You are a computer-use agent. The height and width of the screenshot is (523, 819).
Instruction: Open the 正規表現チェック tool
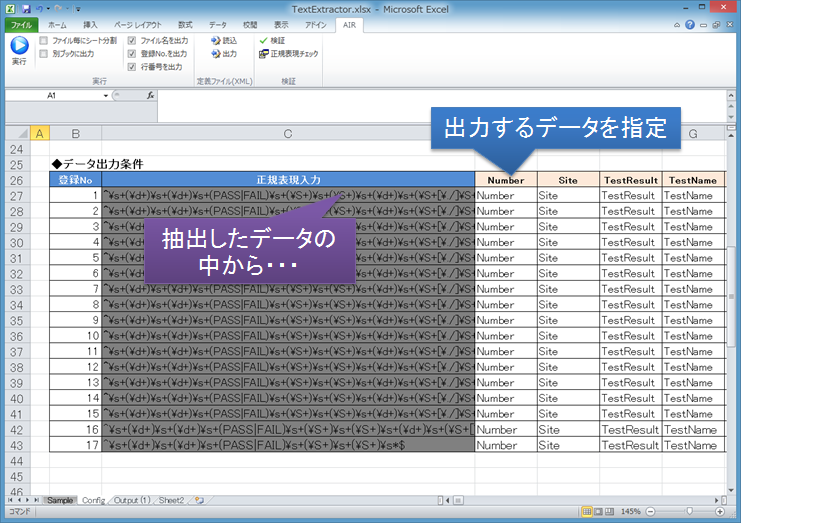[x=288, y=54]
